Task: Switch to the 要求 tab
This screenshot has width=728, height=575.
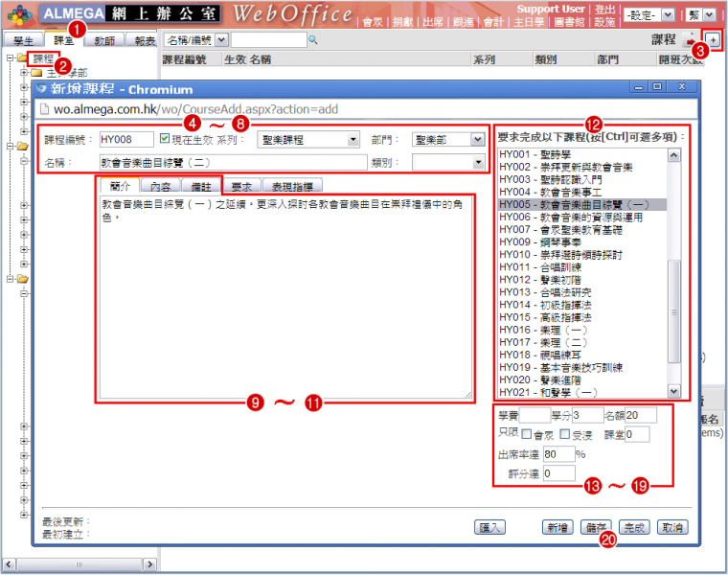Action: click(x=241, y=186)
